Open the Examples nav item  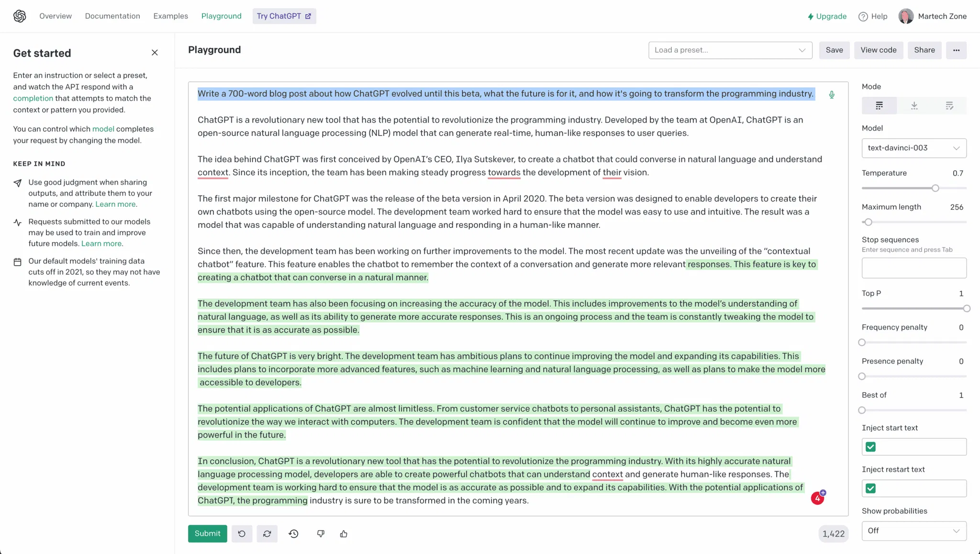170,16
